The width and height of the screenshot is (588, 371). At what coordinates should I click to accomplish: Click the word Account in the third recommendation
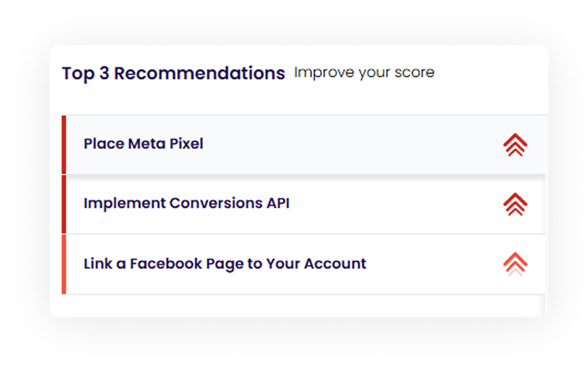[335, 264]
